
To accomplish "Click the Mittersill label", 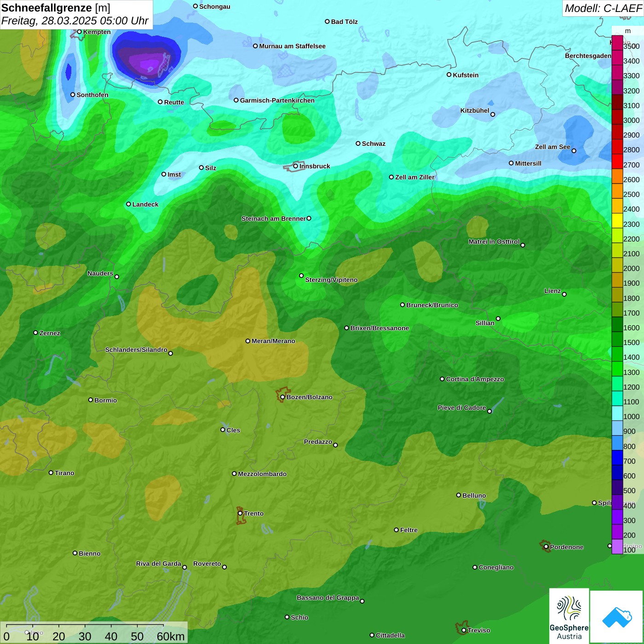I will [x=528, y=163].
